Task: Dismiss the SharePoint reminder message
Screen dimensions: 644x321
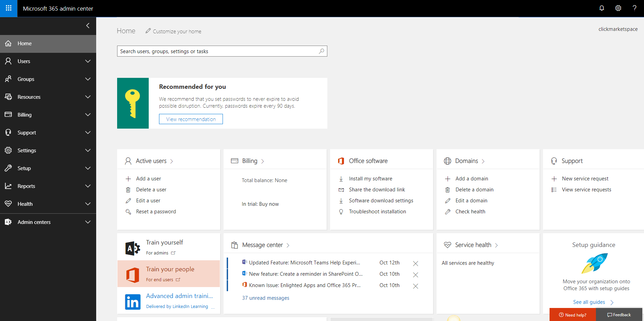Action: tap(416, 275)
